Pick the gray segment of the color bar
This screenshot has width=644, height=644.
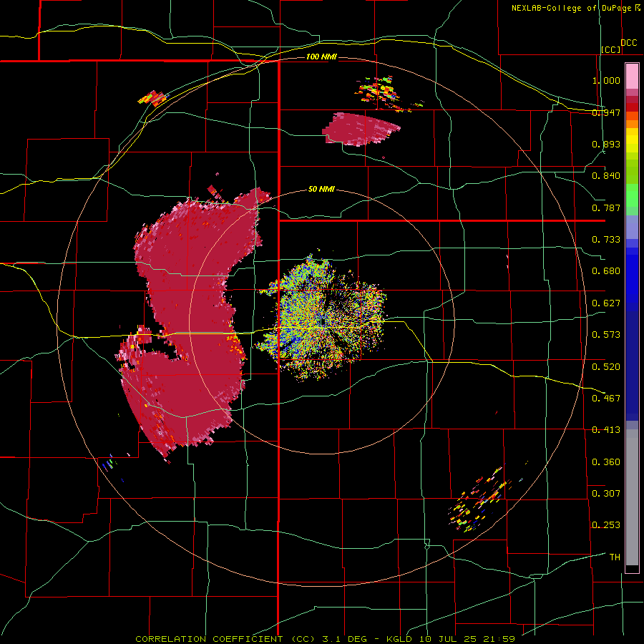632,497
